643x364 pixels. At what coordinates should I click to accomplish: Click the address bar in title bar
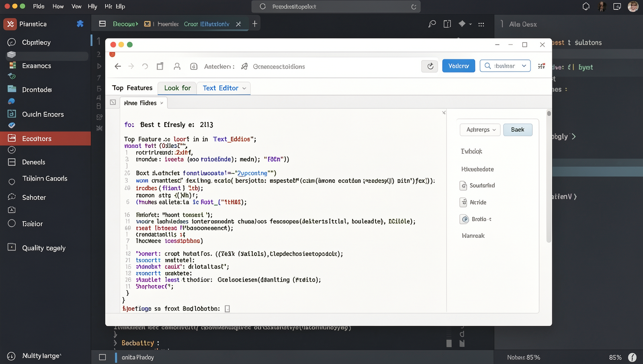[x=336, y=6]
